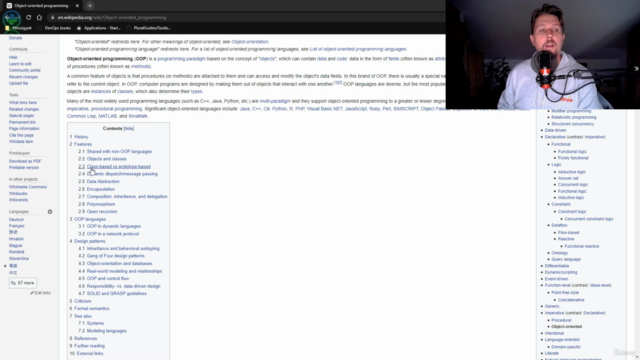
Task: Click the Permanent link tool
Action: (x=22, y=122)
